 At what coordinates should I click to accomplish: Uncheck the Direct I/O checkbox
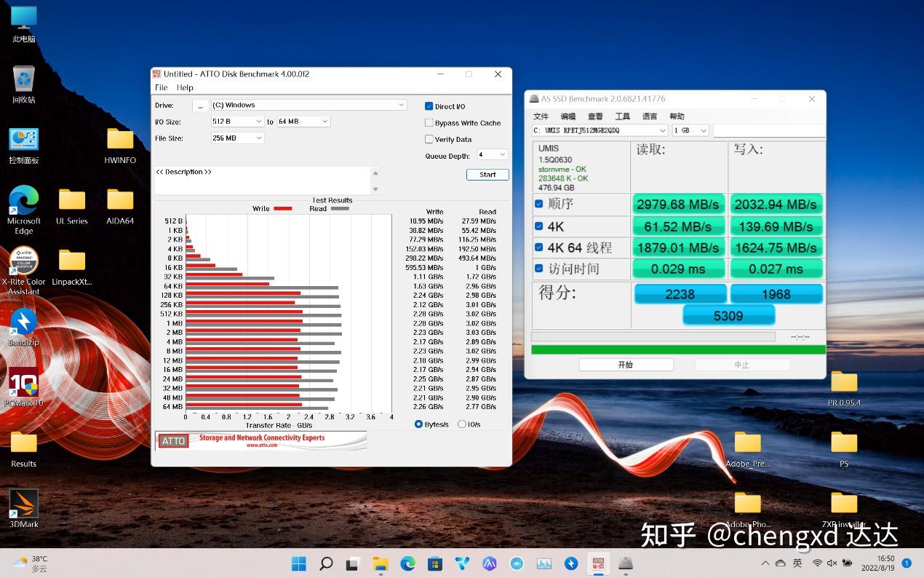(x=429, y=106)
